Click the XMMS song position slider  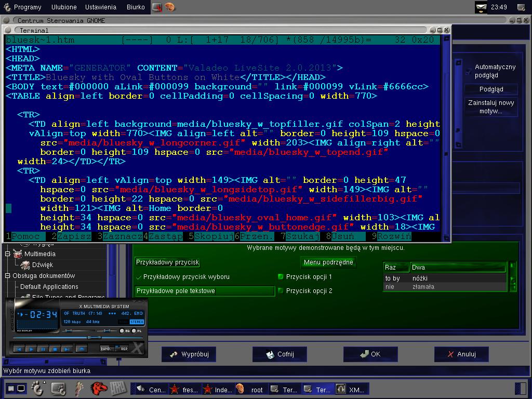pos(78,338)
